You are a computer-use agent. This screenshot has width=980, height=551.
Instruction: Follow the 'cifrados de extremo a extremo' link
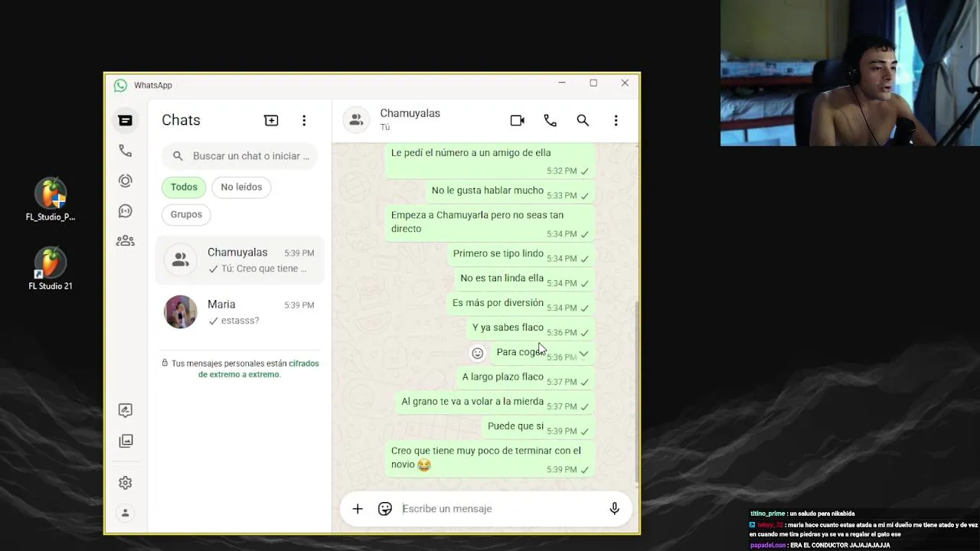259,369
